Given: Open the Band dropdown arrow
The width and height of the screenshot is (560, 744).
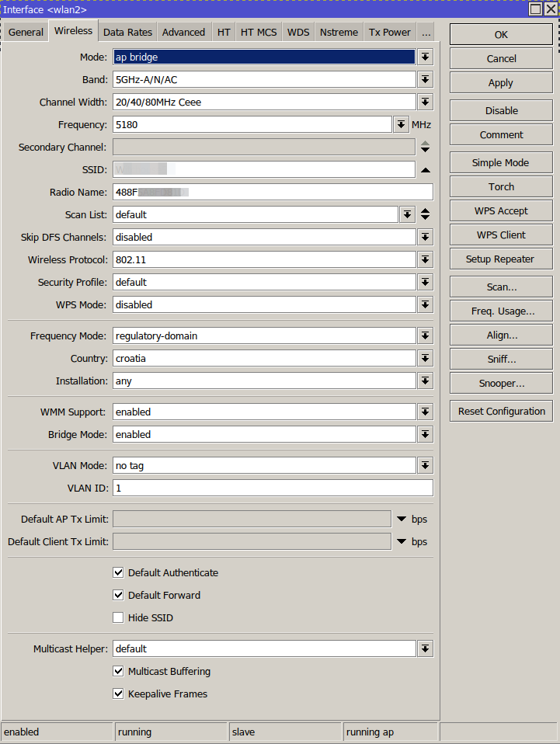Looking at the screenshot, I should 425,80.
